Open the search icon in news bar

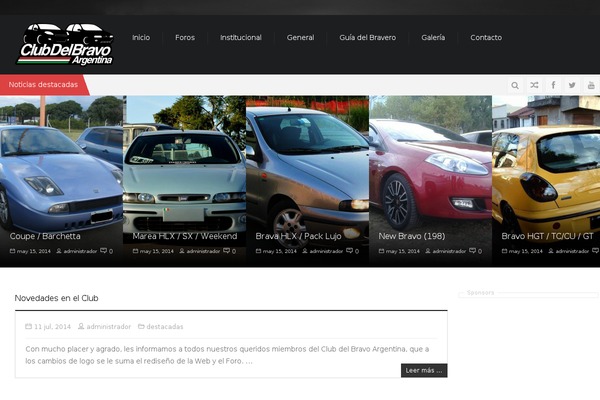click(x=515, y=85)
